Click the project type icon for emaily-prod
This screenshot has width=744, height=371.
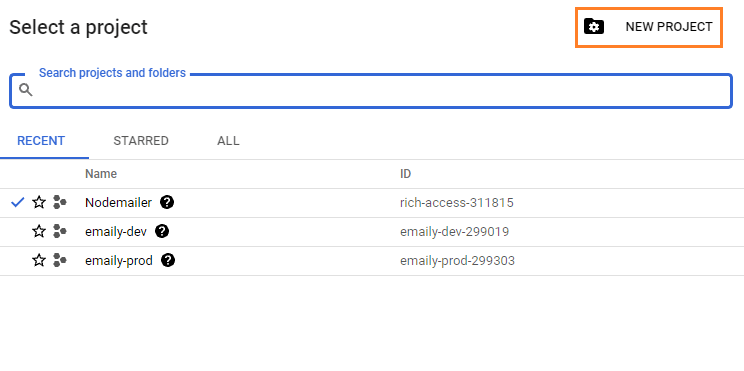tap(60, 260)
